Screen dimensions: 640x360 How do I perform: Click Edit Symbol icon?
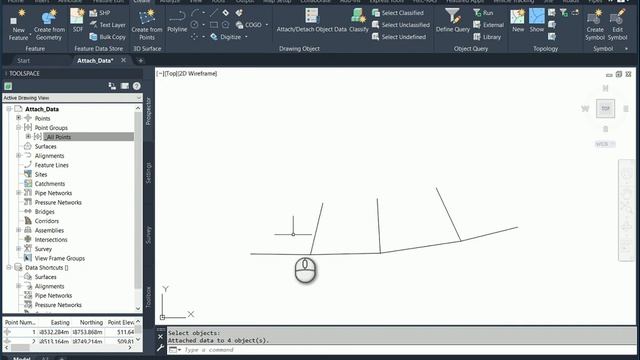coord(617,25)
